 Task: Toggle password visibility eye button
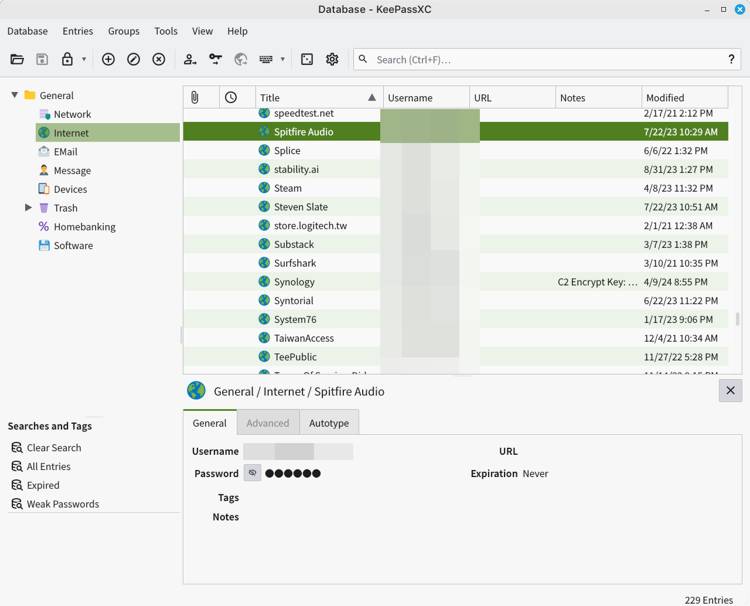click(x=253, y=473)
